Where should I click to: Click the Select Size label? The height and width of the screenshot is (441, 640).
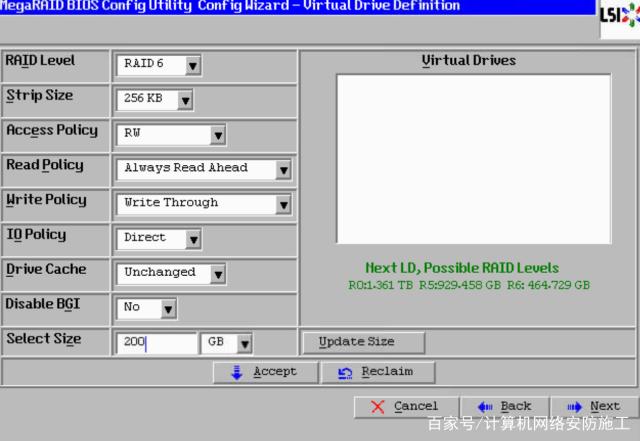click(44, 339)
